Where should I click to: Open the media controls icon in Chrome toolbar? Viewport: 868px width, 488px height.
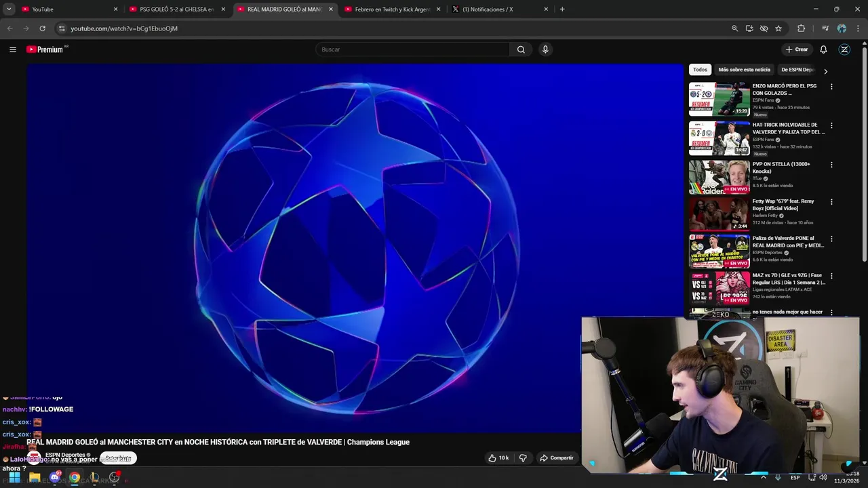pos(825,28)
